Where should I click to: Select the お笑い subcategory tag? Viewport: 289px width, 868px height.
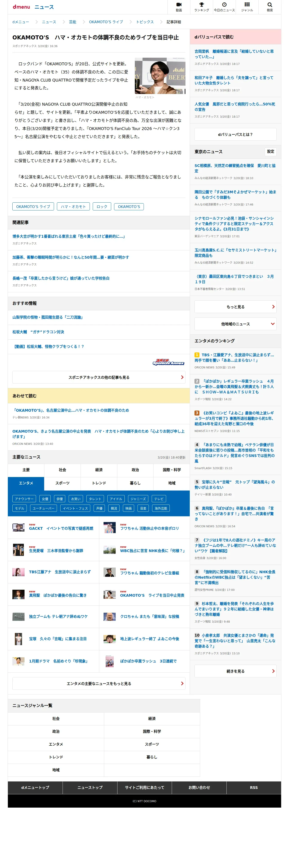[x=76, y=499]
